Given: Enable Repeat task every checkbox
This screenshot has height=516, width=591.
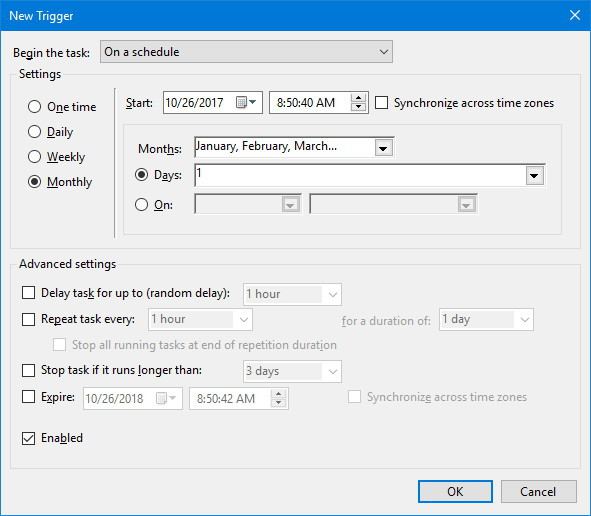Looking at the screenshot, I should click(x=28, y=319).
